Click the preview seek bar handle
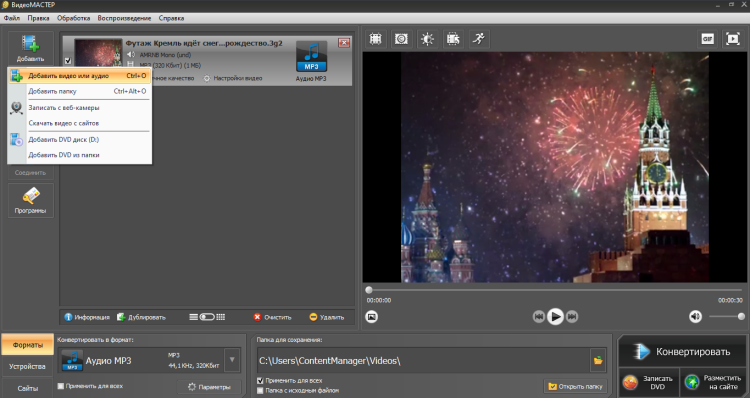The image size is (750, 398). (x=369, y=290)
